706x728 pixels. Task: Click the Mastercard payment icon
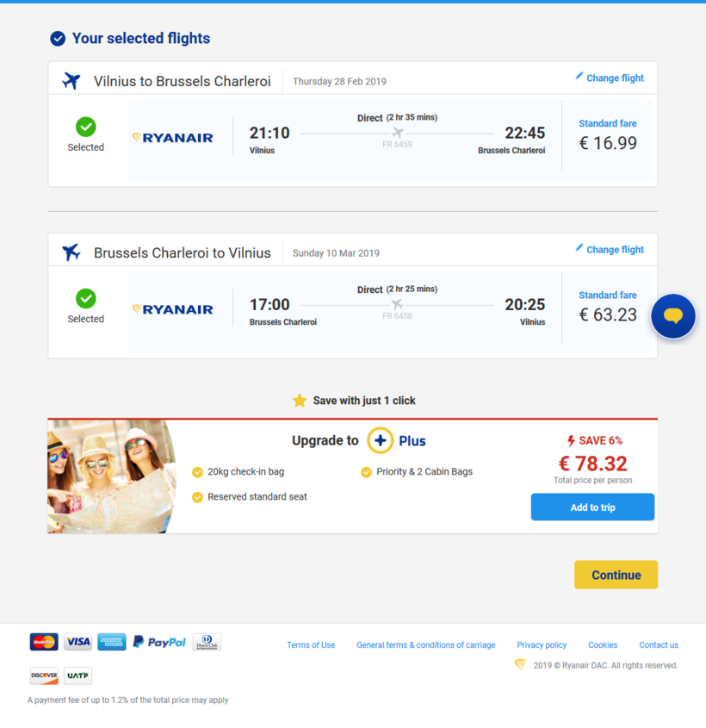[44, 642]
